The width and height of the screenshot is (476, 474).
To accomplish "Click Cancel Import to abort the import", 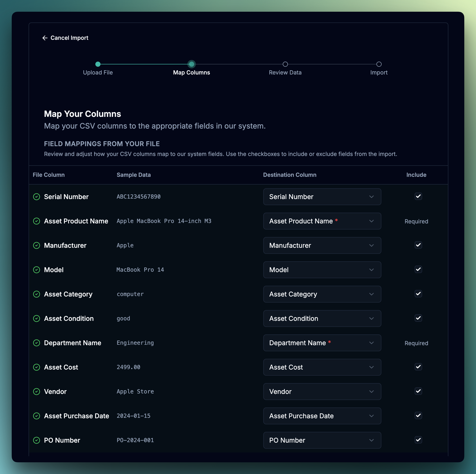I will click(x=70, y=38).
